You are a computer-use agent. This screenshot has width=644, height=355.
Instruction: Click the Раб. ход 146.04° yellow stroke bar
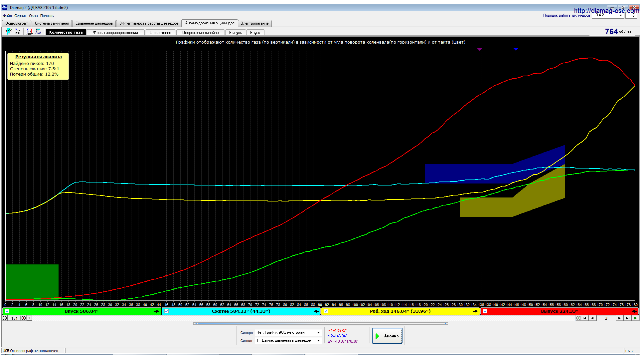tap(401, 311)
